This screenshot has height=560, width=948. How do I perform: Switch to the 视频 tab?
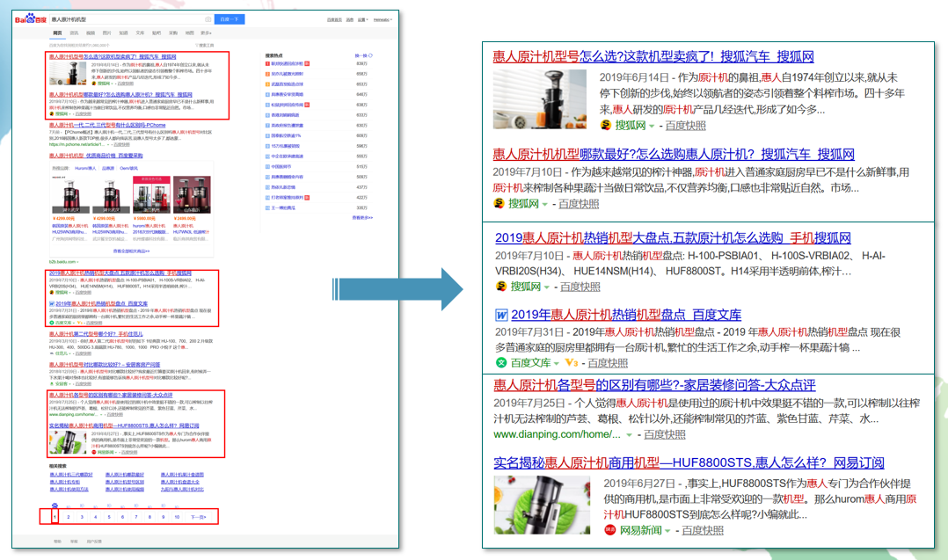[91, 33]
